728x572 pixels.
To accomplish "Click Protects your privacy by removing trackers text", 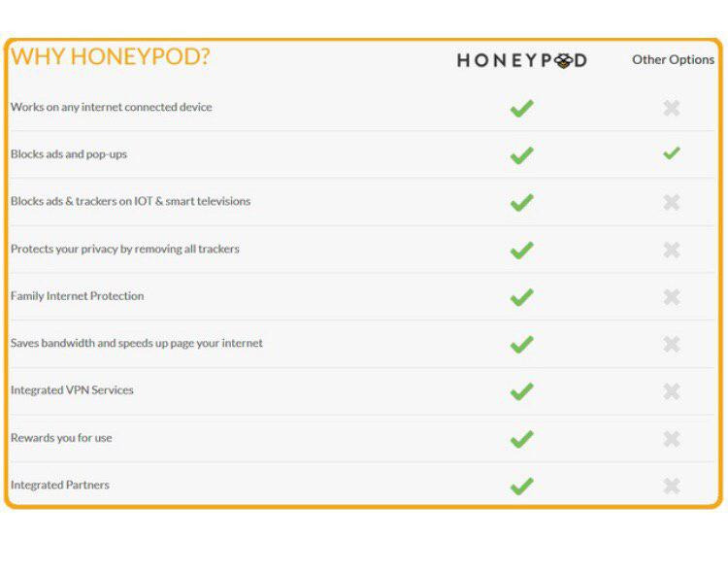I will coord(125,249).
